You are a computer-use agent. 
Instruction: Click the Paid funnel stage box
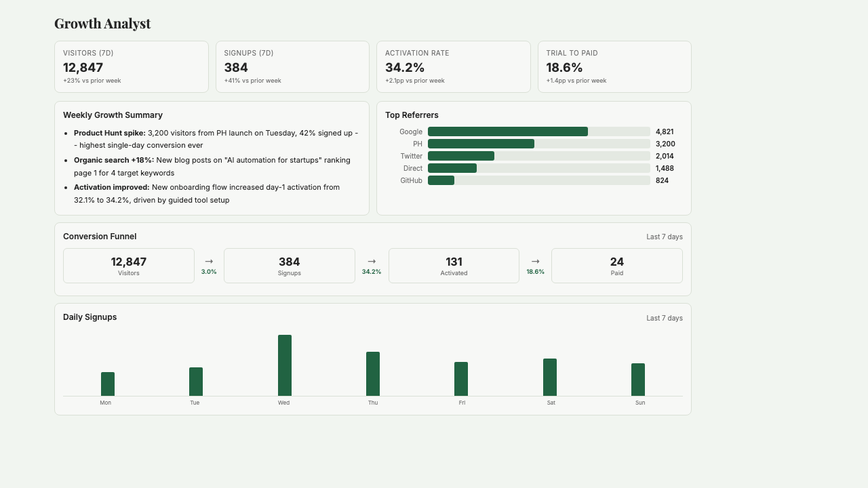617,265
